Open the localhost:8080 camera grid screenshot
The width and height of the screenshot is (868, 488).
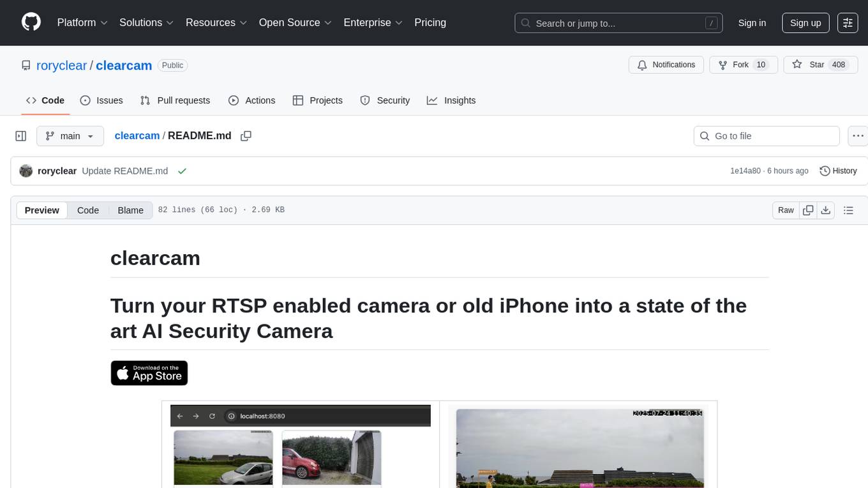click(x=301, y=446)
